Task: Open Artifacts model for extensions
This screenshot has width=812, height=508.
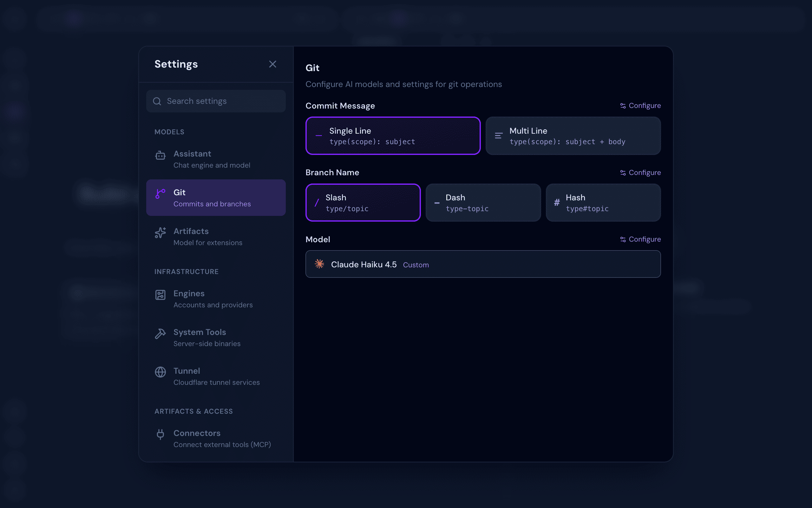Action: [x=216, y=237]
